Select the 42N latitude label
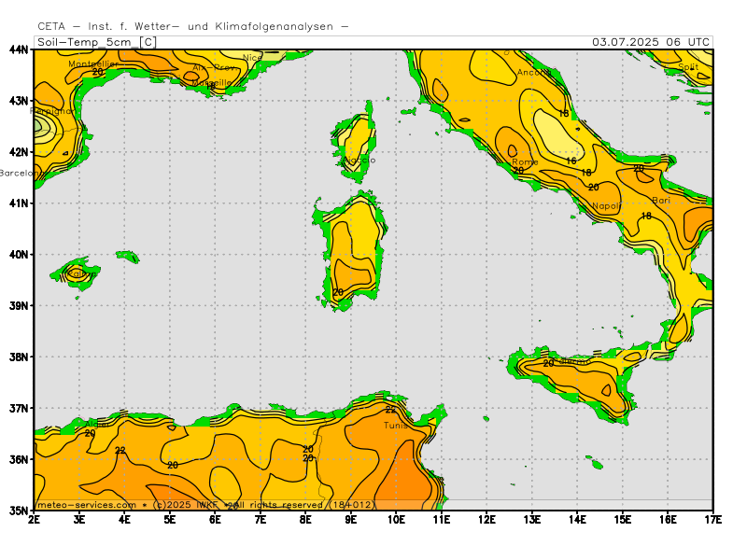The image size is (747, 560). point(19,152)
